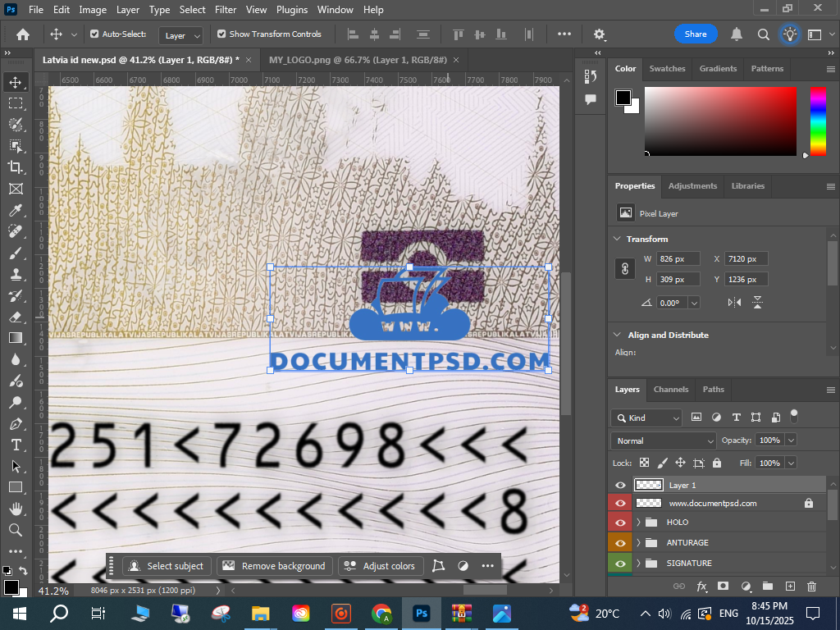Select the Horizontal Type tool
This screenshot has height=630, width=840.
[15, 445]
